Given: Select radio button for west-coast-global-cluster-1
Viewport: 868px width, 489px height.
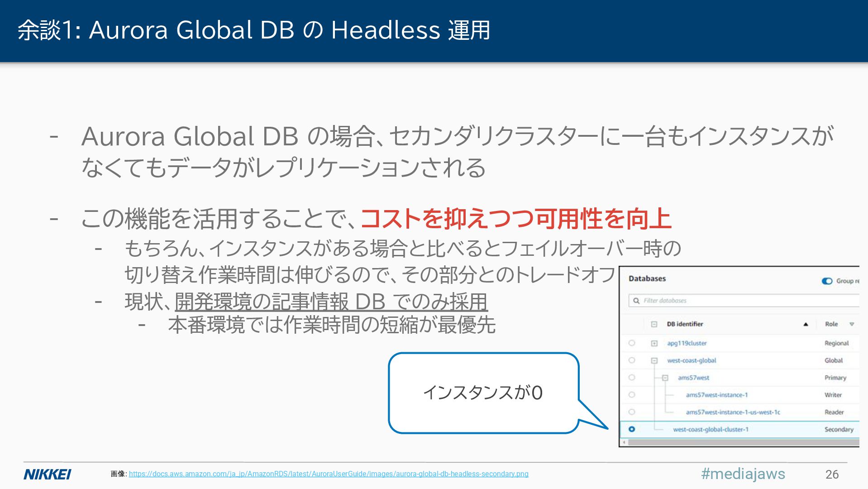Looking at the screenshot, I should 632,429.
